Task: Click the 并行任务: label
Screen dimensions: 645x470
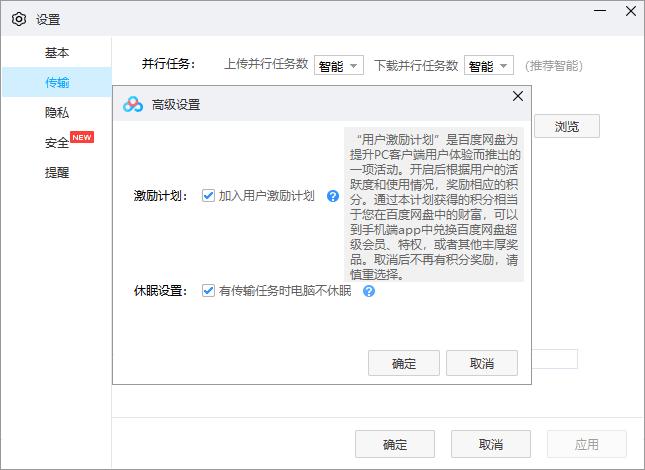Action: [x=169, y=64]
